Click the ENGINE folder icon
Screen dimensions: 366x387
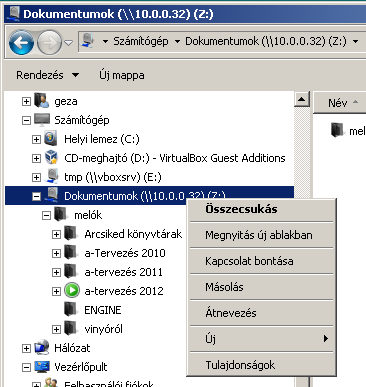pos(71,309)
